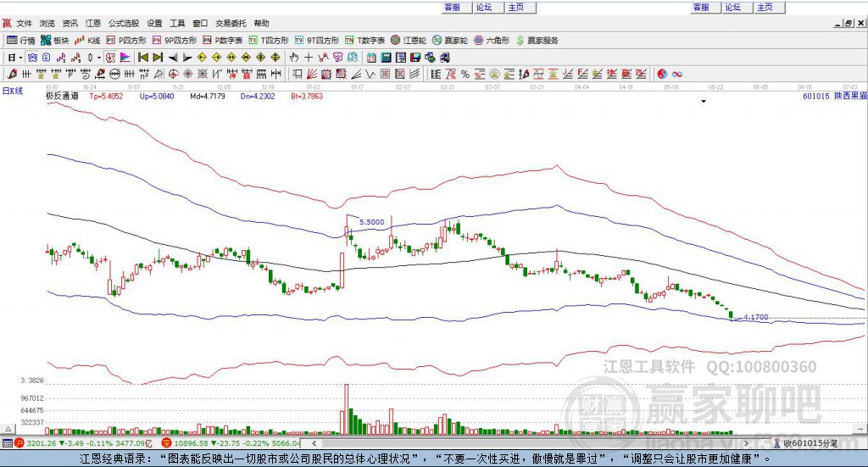868x467 pixels.
Task: Open the 江恩 menu
Action: (93, 23)
